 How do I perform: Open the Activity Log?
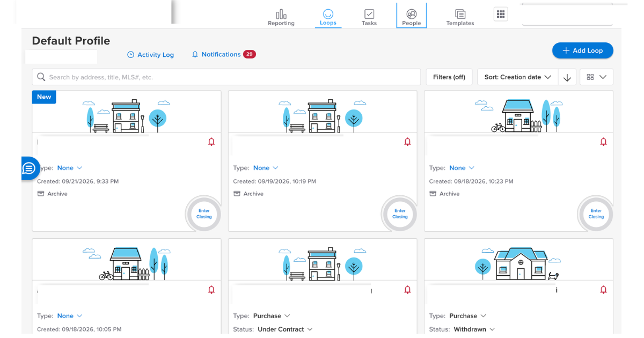[151, 55]
